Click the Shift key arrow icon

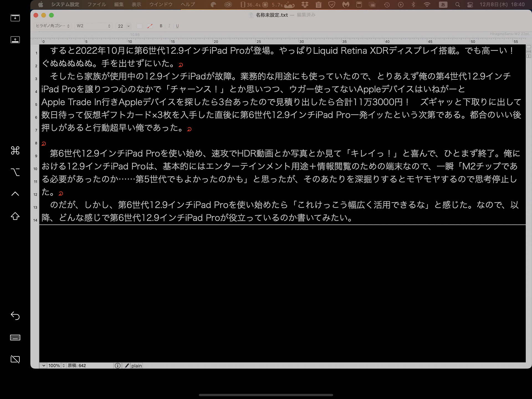pos(15,216)
